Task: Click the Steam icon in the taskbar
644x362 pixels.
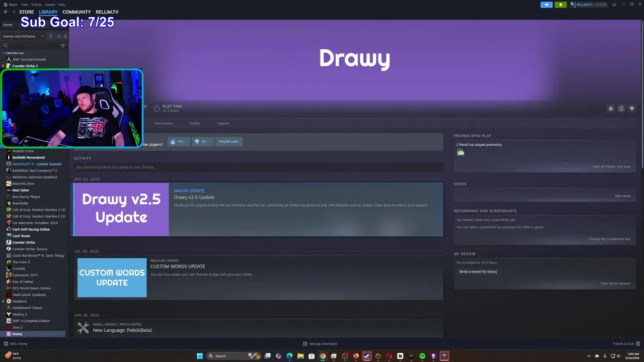Action: tap(367, 356)
